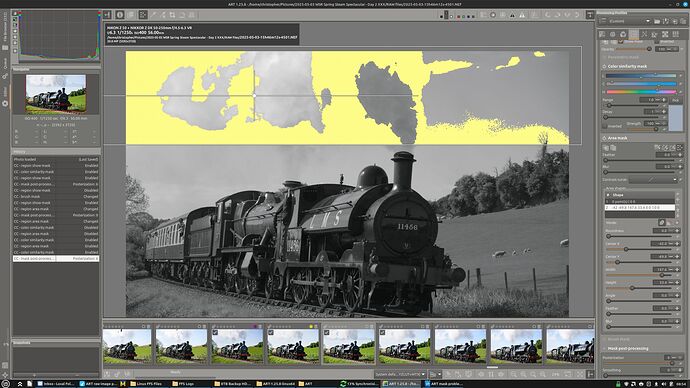Toggle the left panel visibility button
This screenshot has height=388, width=690.
pyautogui.click(x=107, y=15)
